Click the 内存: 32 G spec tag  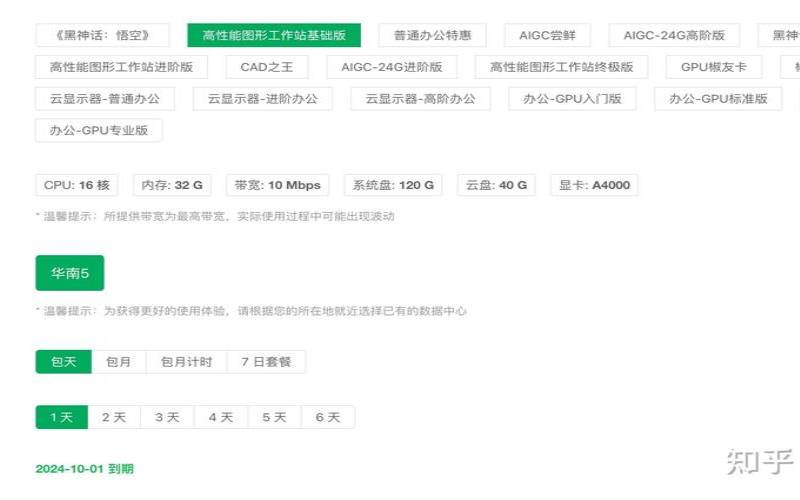(x=172, y=185)
